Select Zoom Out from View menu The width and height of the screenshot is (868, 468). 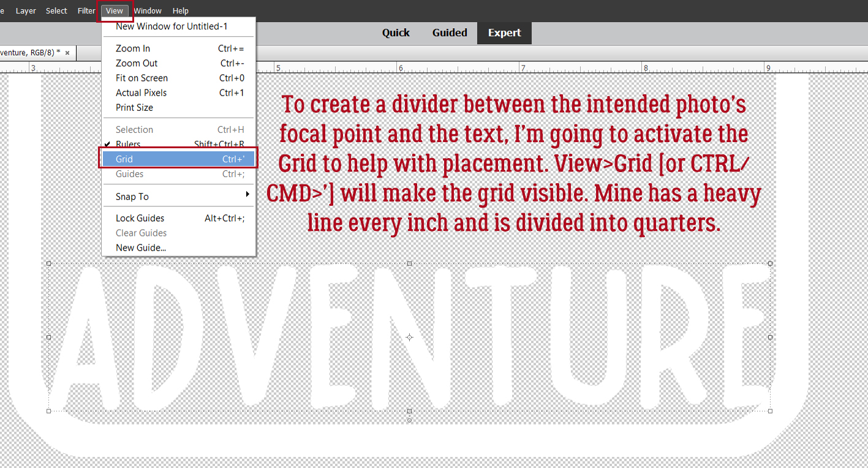tap(179, 63)
